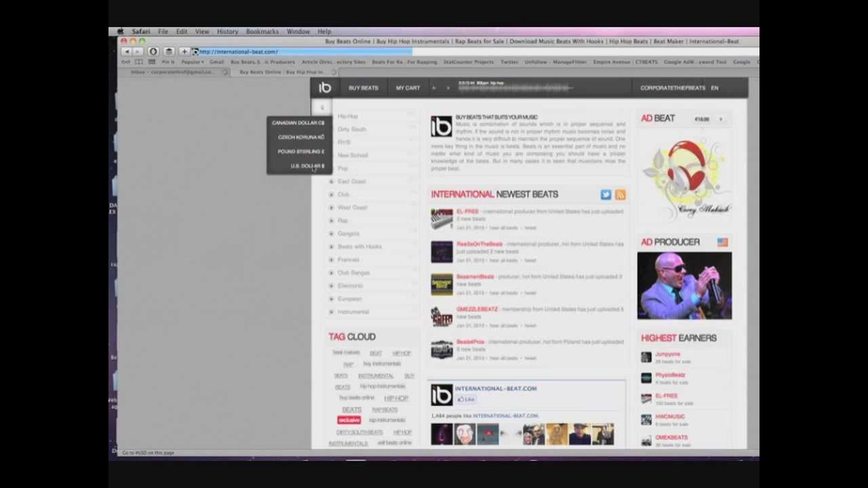Click the Safari forward arrow button
This screenshot has width=868, height=488.
[137, 52]
